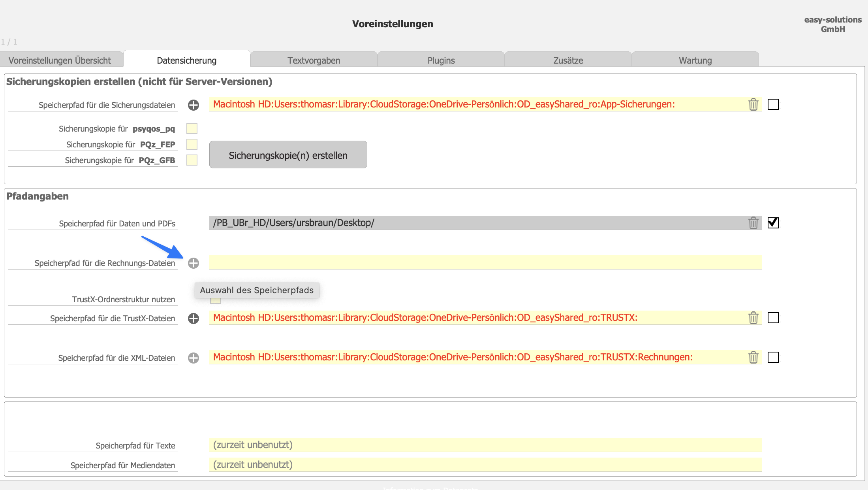Click the 'TrustX-Ordnerstruktur nutzen' label
This screenshot has height=490, width=868.
click(124, 300)
